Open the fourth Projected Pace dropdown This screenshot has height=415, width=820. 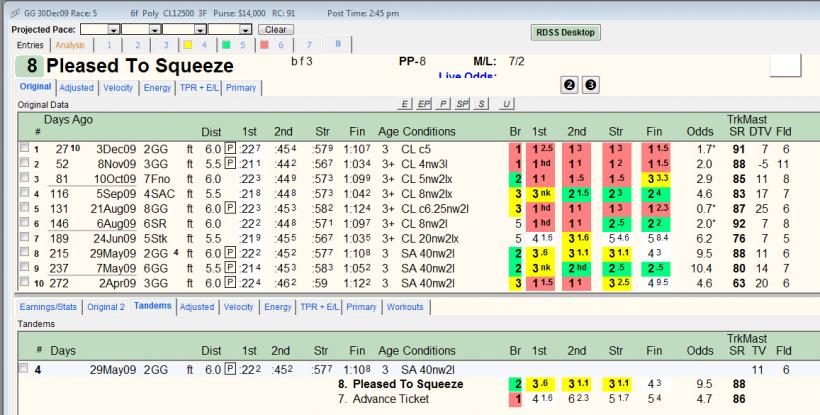point(245,30)
